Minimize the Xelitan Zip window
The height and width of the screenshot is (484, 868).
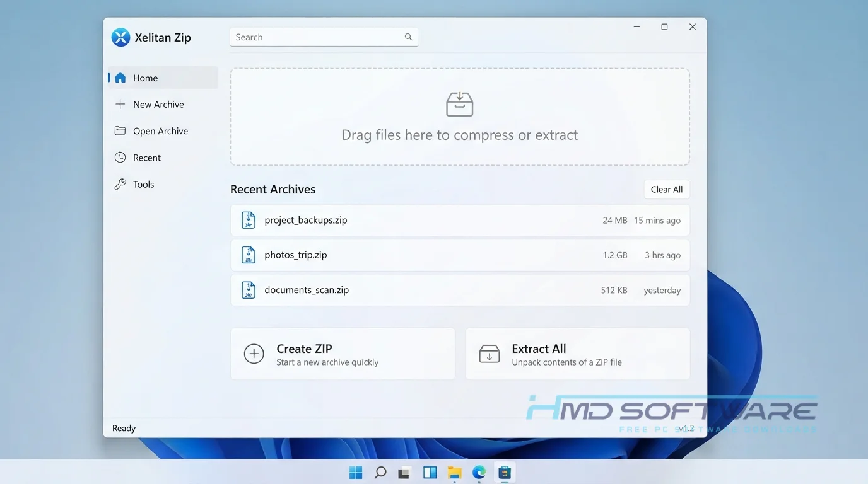637,27
